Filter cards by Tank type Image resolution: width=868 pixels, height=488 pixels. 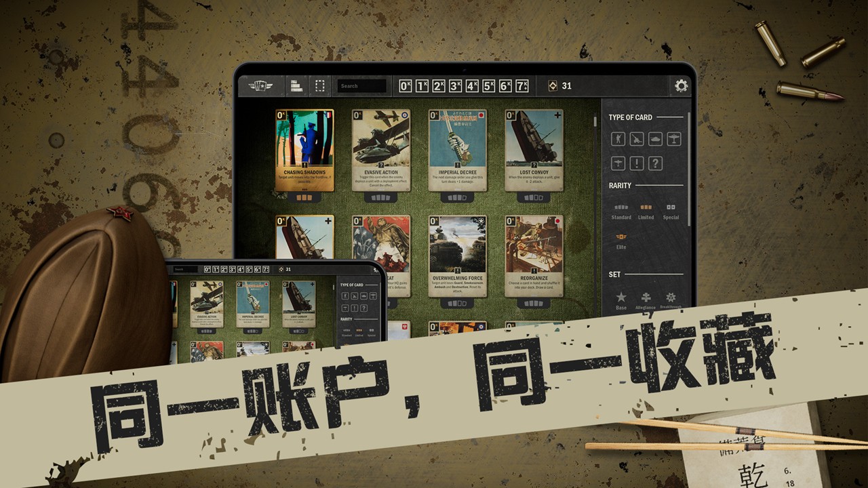tap(655, 138)
